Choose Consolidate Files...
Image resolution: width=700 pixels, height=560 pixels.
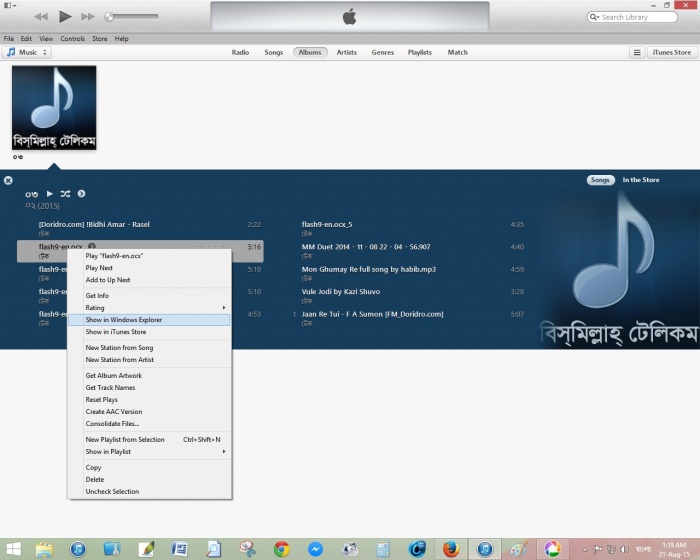point(150,424)
